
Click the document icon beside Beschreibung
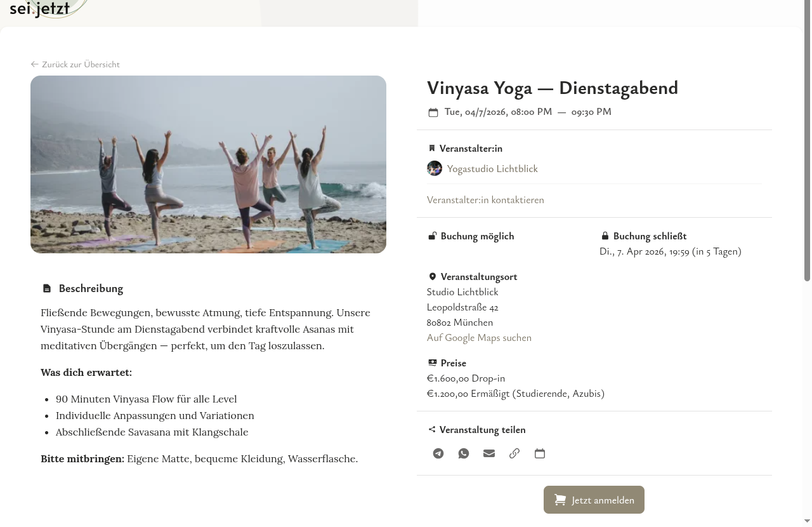tap(47, 288)
